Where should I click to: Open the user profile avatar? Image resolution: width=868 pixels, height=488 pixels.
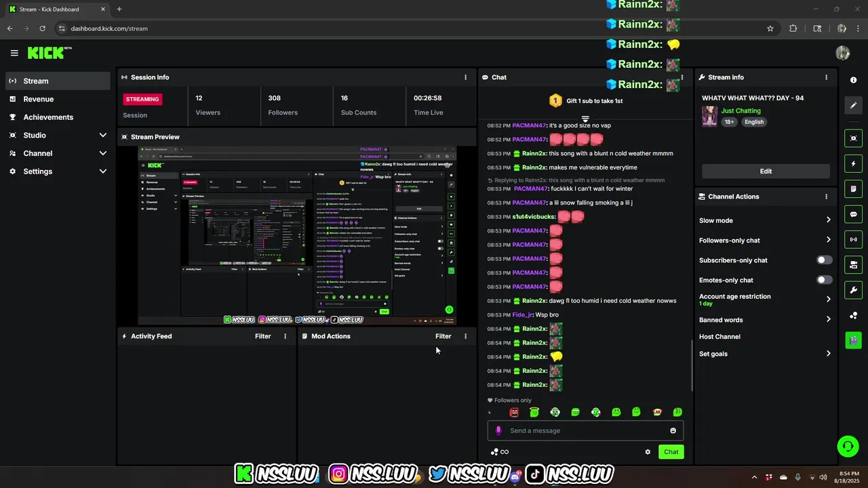(843, 53)
